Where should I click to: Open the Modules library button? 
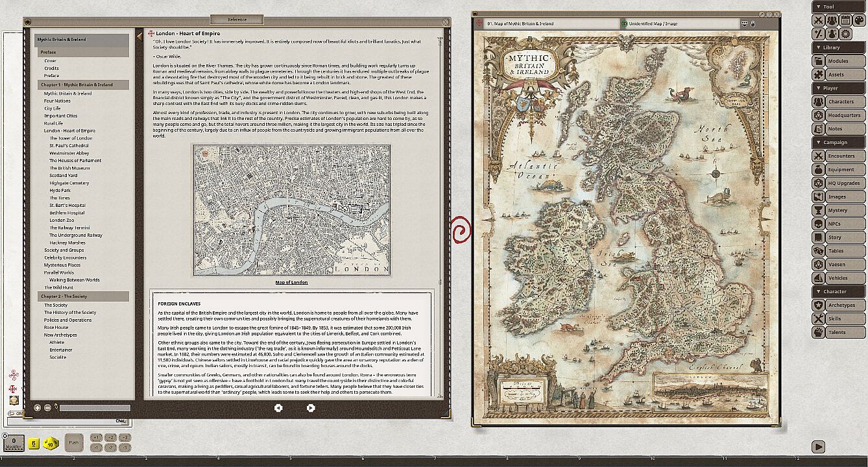pyautogui.click(x=845, y=61)
